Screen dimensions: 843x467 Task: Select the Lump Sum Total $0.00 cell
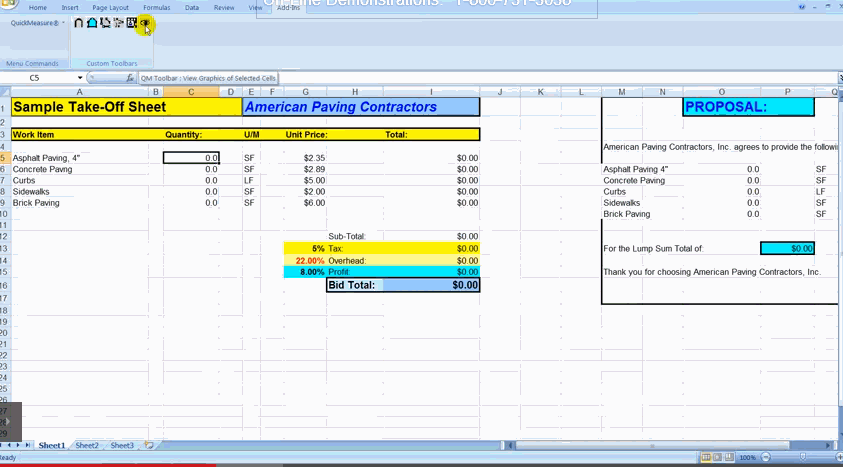pyautogui.click(x=787, y=248)
